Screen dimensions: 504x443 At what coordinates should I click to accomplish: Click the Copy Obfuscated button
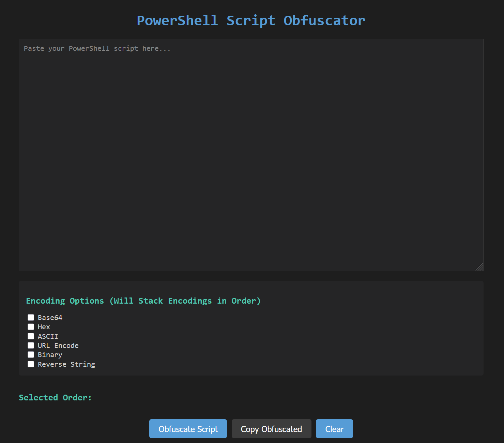[272, 429]
